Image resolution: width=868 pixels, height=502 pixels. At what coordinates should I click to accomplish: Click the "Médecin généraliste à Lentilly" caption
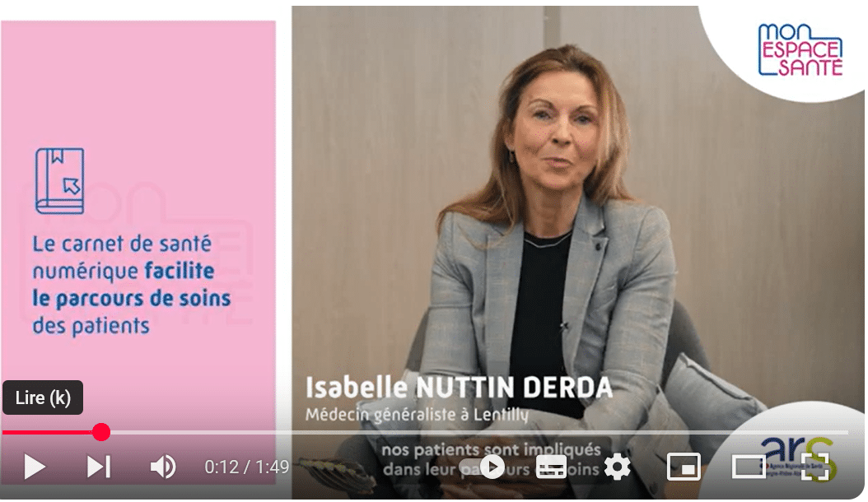point(417,415)
